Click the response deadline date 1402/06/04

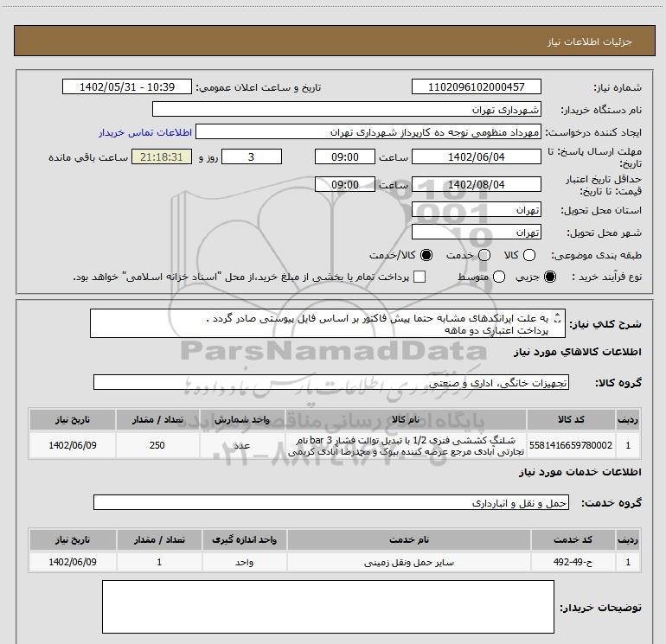click(x=476, y=156)
